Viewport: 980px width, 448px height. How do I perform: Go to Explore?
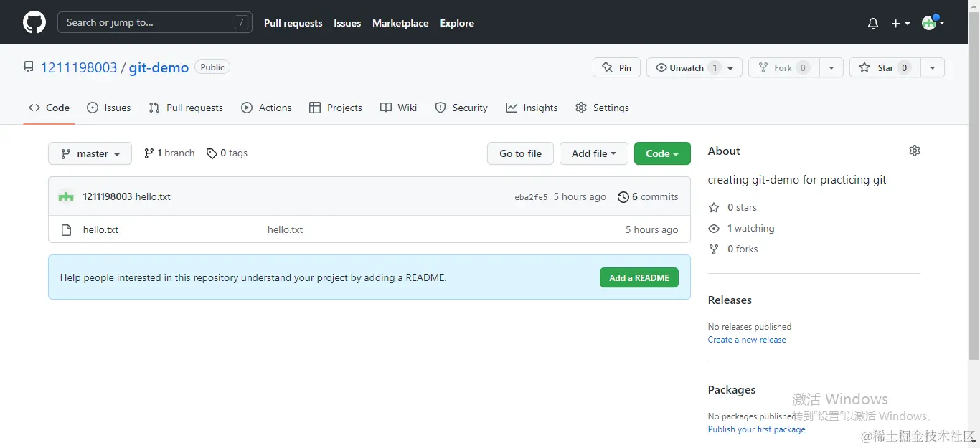(457, 23)
